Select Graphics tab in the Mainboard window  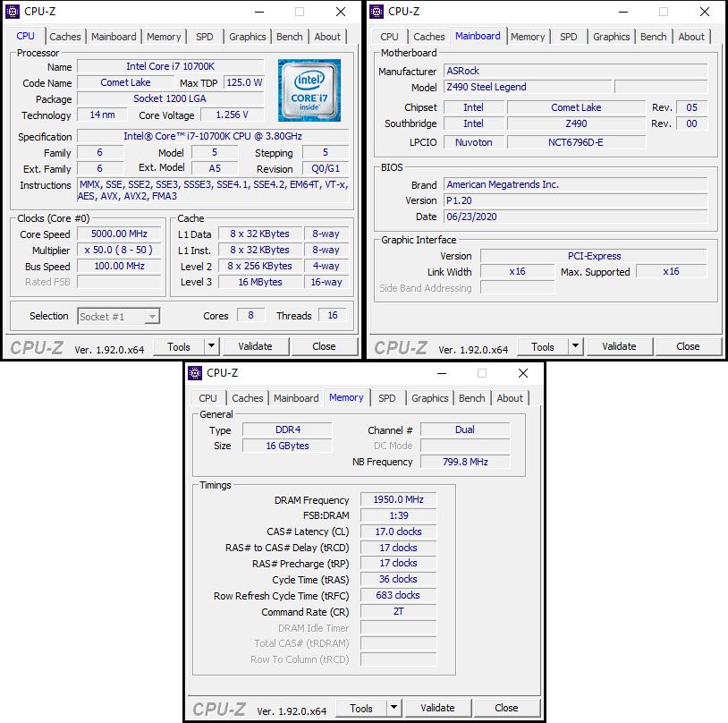click(x=612, y=37)
